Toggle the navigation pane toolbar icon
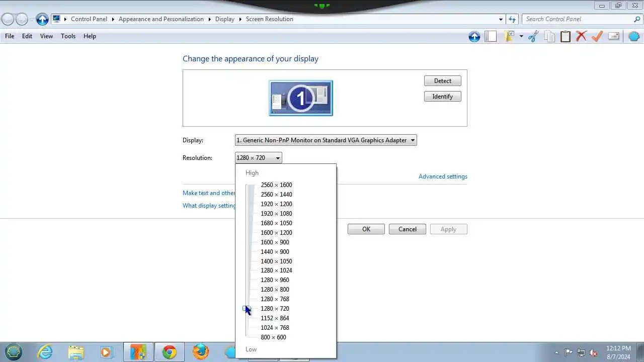 pyautogui.click(x=490, y=36)
